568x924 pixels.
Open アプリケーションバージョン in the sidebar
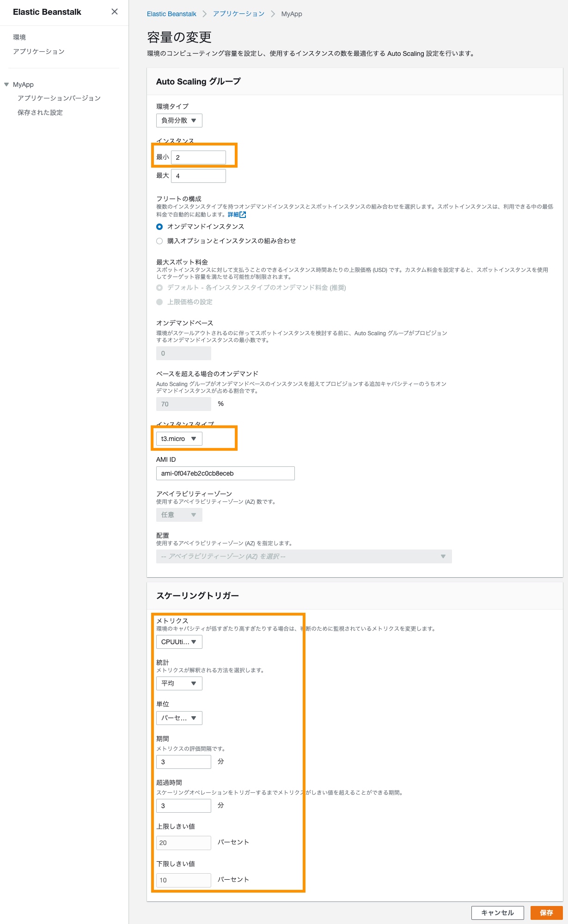point(59,98)
